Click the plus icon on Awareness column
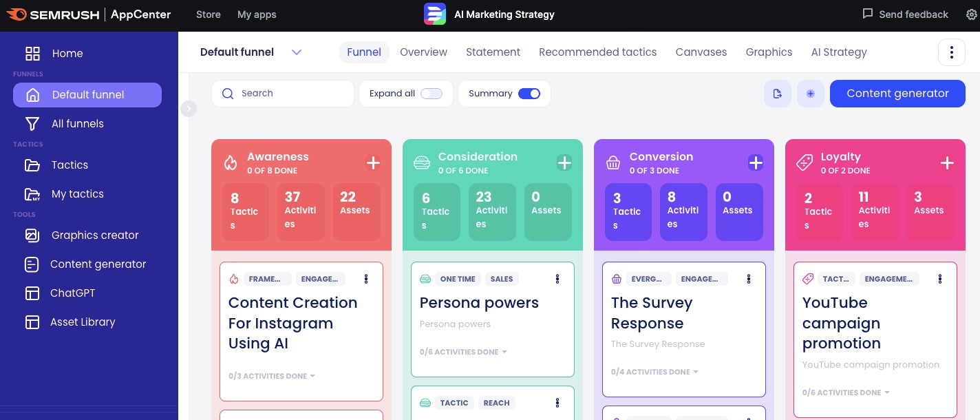This screenshot has height=420, width=980. 373,163
